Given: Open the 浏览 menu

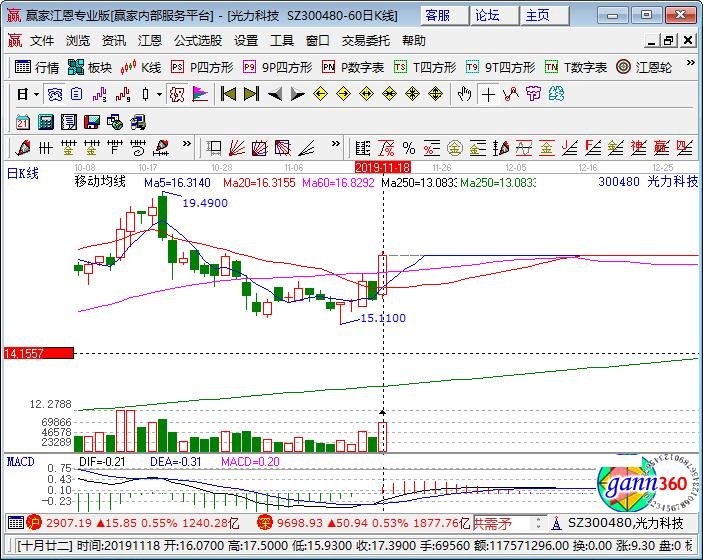Looking at the screenshot, I should click(x=78, y=41).
